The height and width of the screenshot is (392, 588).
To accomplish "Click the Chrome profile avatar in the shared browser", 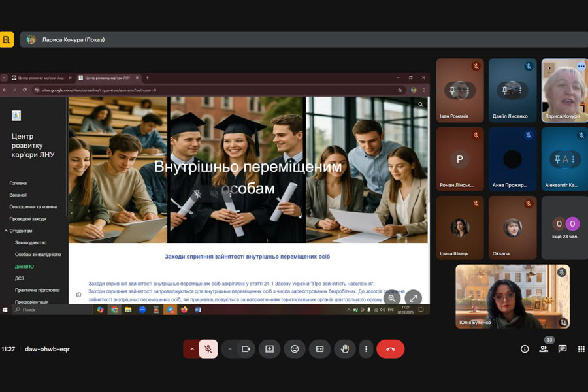I will tap(414, 90).
